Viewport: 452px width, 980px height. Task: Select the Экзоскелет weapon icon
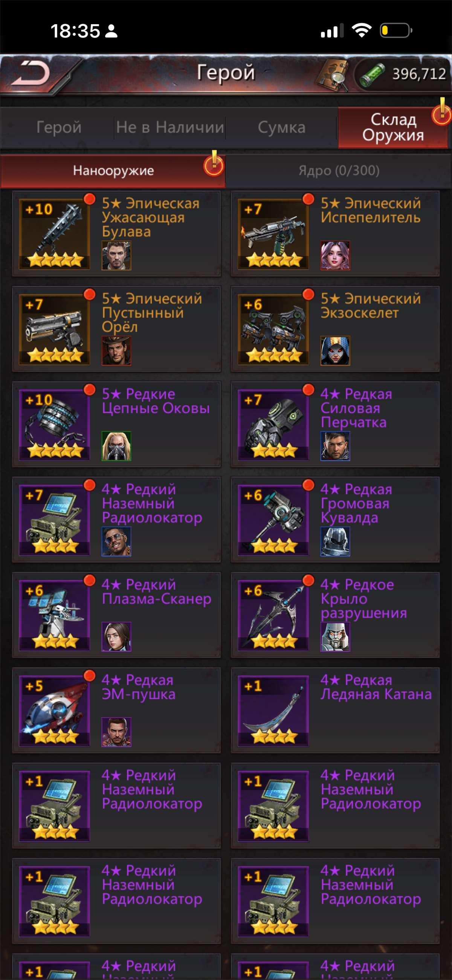click(273, 329)
